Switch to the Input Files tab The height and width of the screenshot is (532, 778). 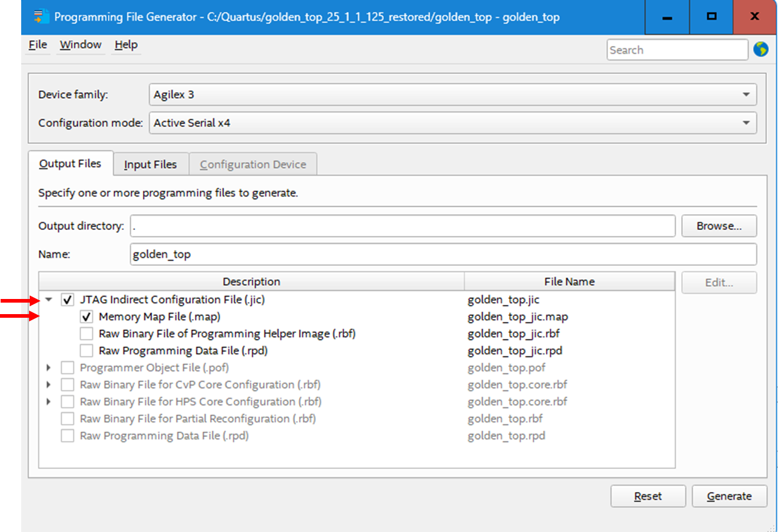(x=150, y=165)
